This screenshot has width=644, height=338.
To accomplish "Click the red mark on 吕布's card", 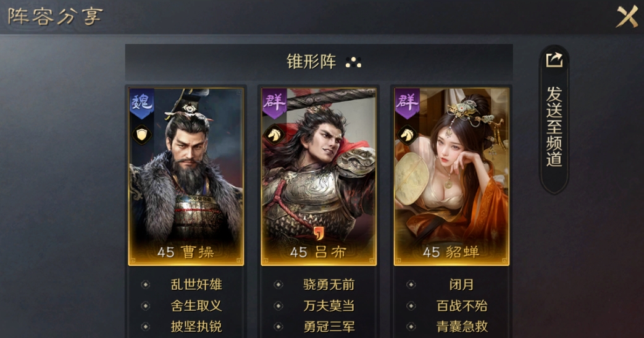I will [x=319, y=233].
